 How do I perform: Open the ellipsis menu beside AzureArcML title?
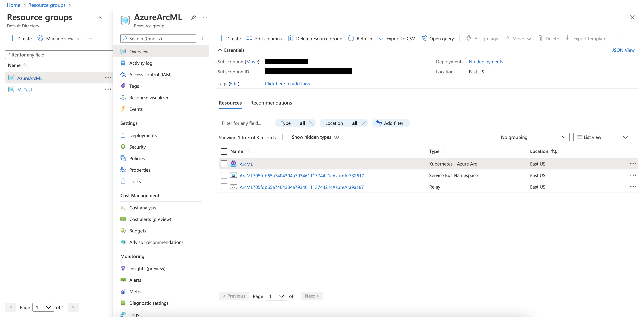point(205,17)
